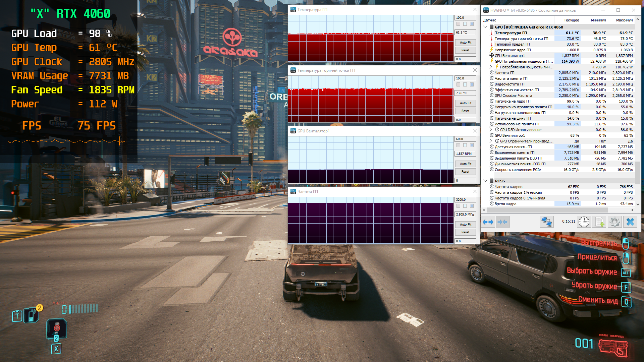644x362 pixels.
Task: Pick the dark blue color swatch in temperature graph
Action: [472, 24]
